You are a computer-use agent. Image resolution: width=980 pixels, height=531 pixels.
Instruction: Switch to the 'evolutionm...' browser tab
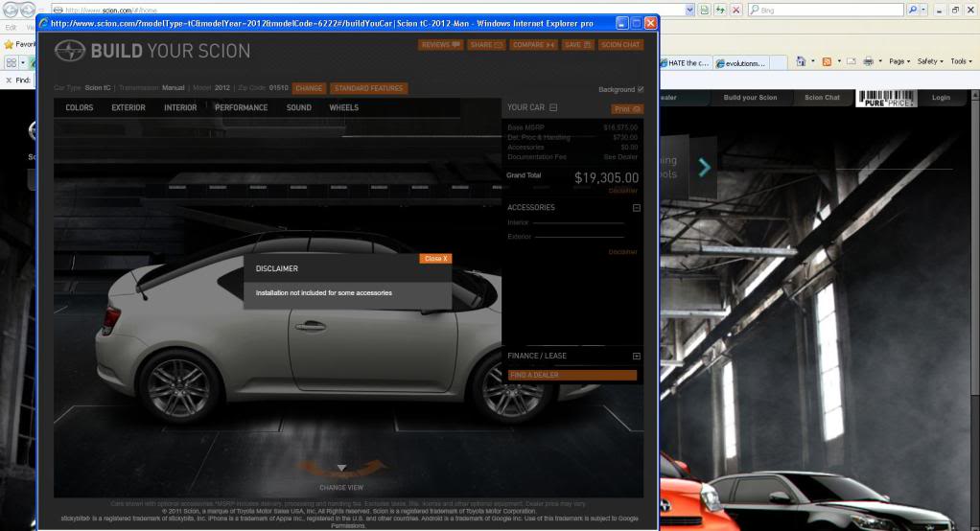click(740, 63)
